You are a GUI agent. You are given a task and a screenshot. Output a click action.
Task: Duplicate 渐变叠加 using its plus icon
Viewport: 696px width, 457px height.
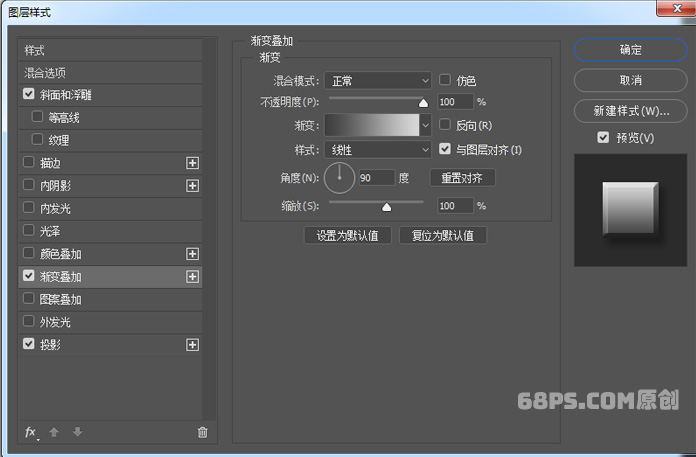192,276
